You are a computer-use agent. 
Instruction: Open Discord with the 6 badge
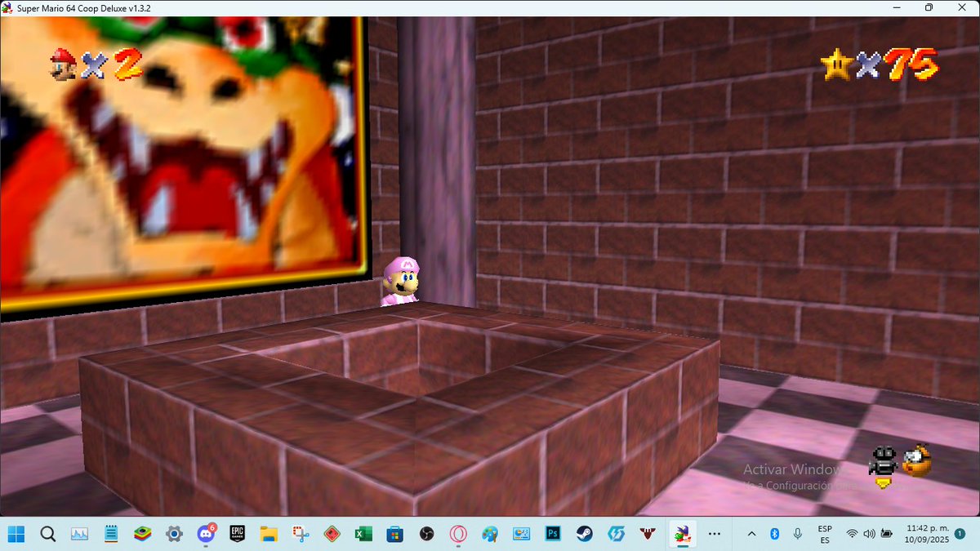[x=206, y=534]
